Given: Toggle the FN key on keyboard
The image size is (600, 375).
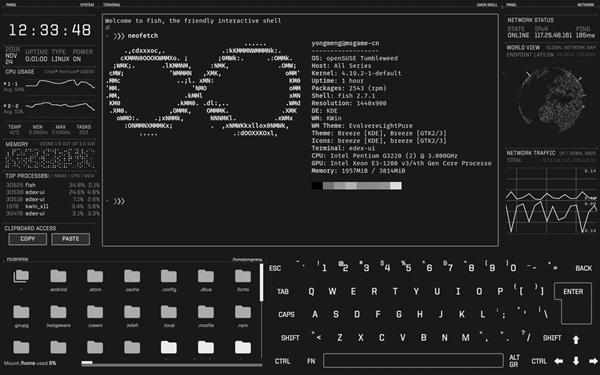Looking at the screenshot, I should point(311,361).
